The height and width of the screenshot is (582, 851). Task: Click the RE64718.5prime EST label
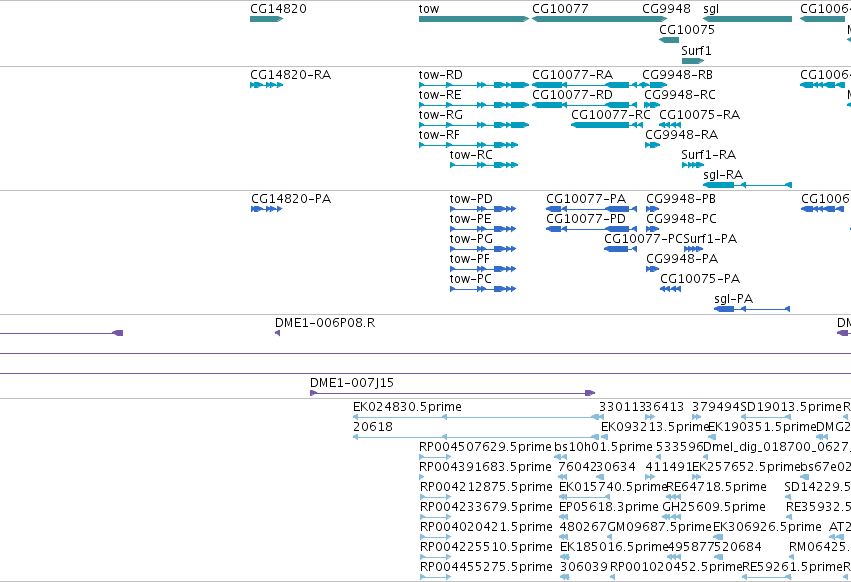coord(716,486)
